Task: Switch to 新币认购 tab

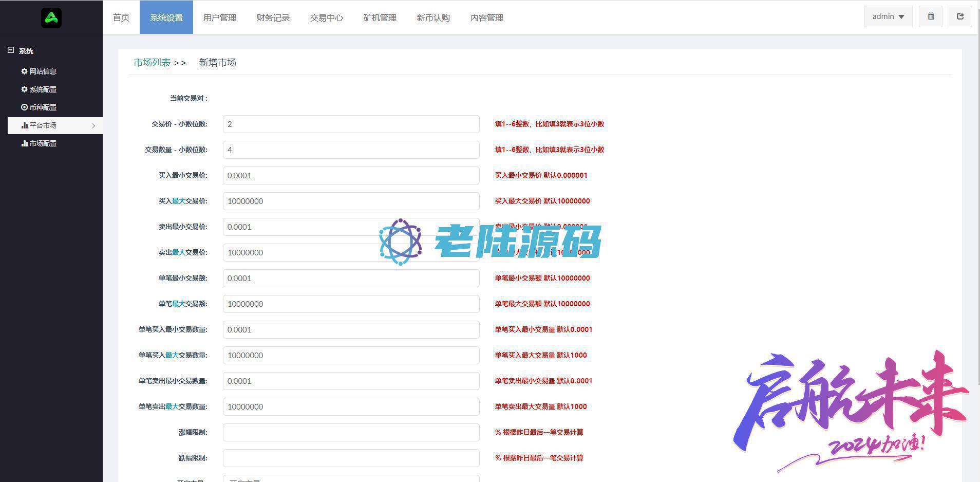Action: coord(434,17)
